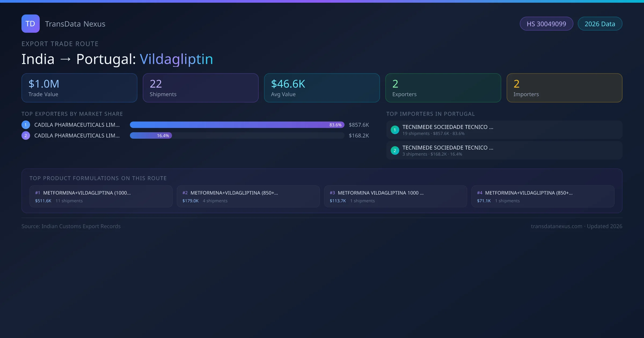Click purple rank 2 exporter circle
Screen dimensions: 644x338
[26, 135]
